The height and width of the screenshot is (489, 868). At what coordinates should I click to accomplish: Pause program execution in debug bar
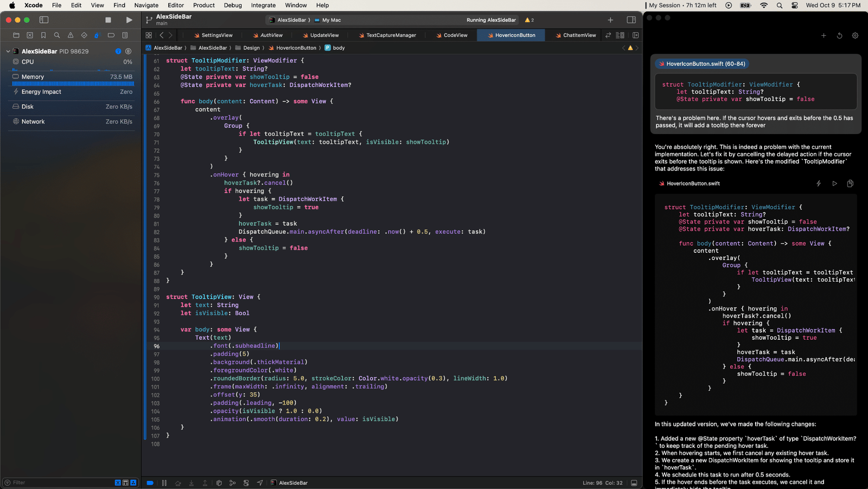tap(164, 482)
